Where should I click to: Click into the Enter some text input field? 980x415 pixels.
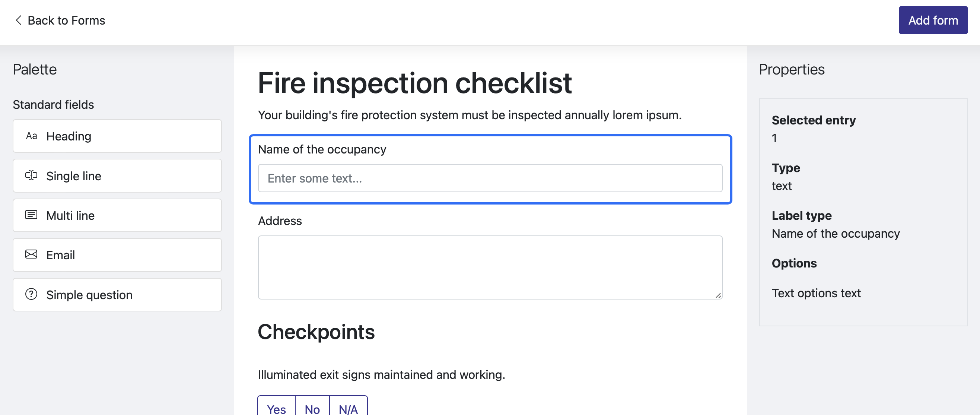tap(490, 178)
